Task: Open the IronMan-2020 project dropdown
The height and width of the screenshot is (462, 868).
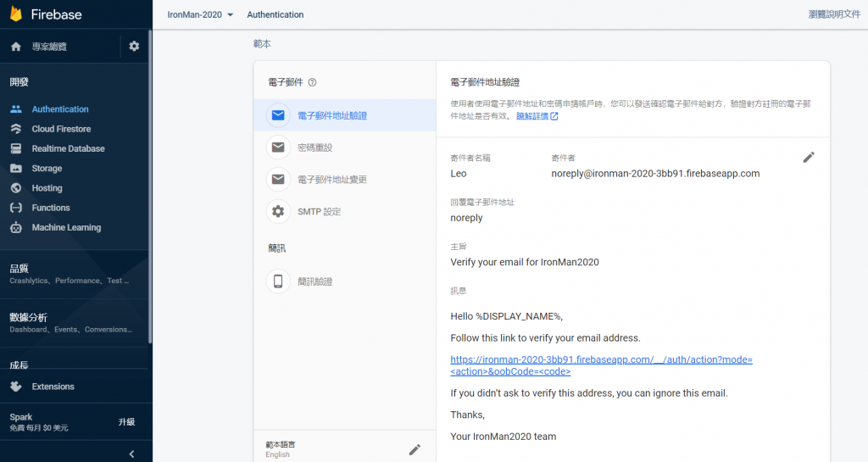Action: (x=200, y=15)
